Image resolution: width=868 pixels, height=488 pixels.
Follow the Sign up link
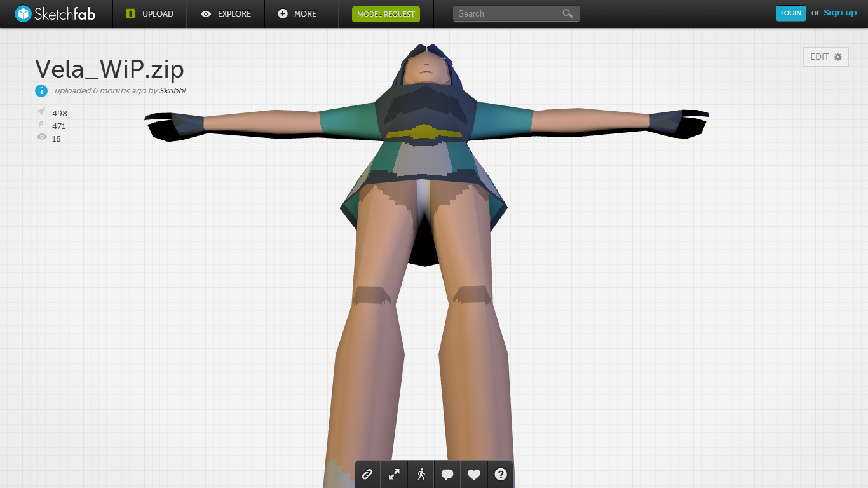tap(840, 13)
